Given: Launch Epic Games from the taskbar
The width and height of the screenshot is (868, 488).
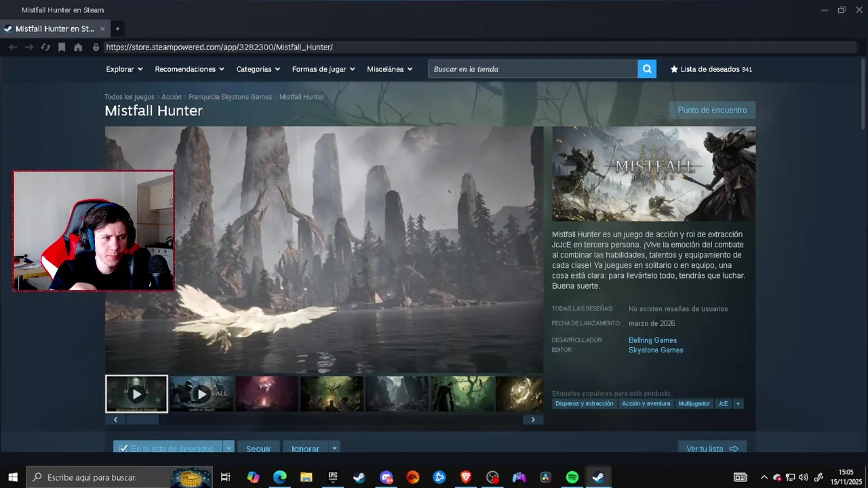Looking at the screenshot, I should tap(332, 477).
